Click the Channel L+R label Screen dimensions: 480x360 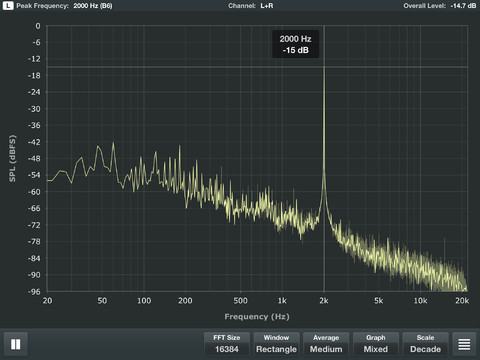coord(251,6)
